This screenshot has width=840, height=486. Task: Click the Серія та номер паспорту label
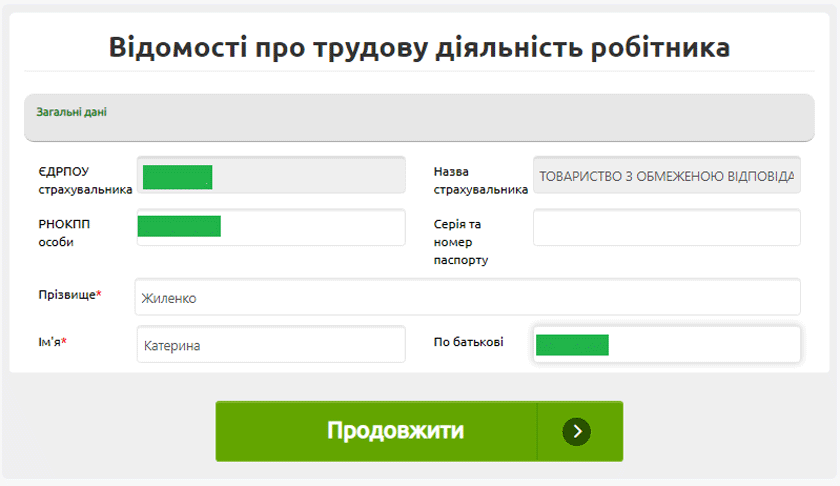coord(461,242)
